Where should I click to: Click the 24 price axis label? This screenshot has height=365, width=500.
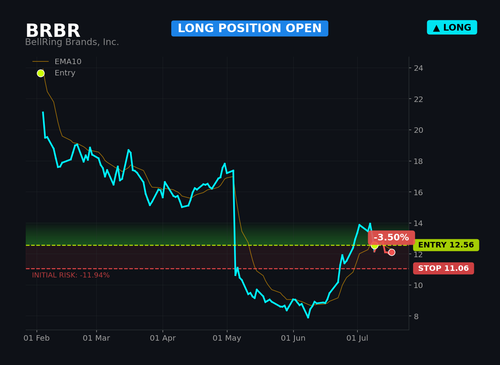tap(418, 68)
